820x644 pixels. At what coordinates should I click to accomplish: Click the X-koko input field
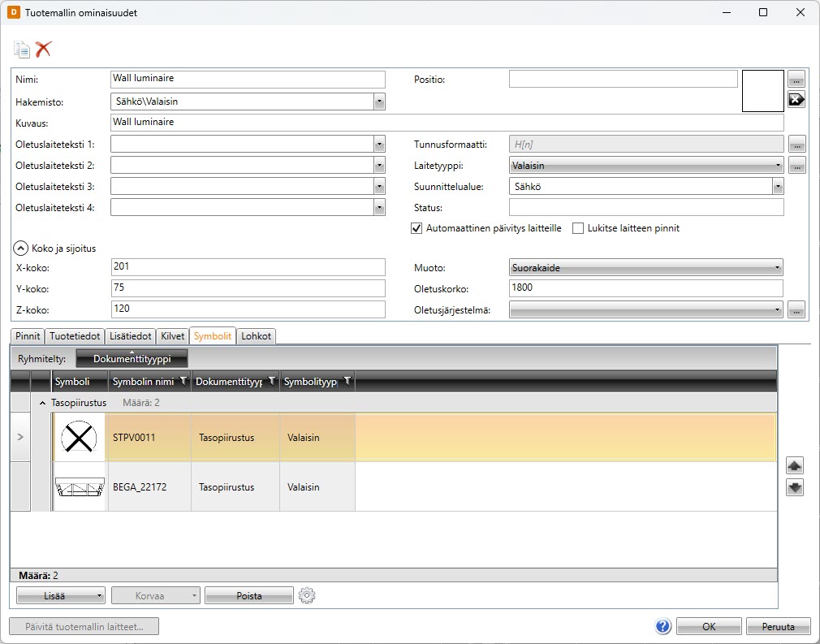[248, 267]
